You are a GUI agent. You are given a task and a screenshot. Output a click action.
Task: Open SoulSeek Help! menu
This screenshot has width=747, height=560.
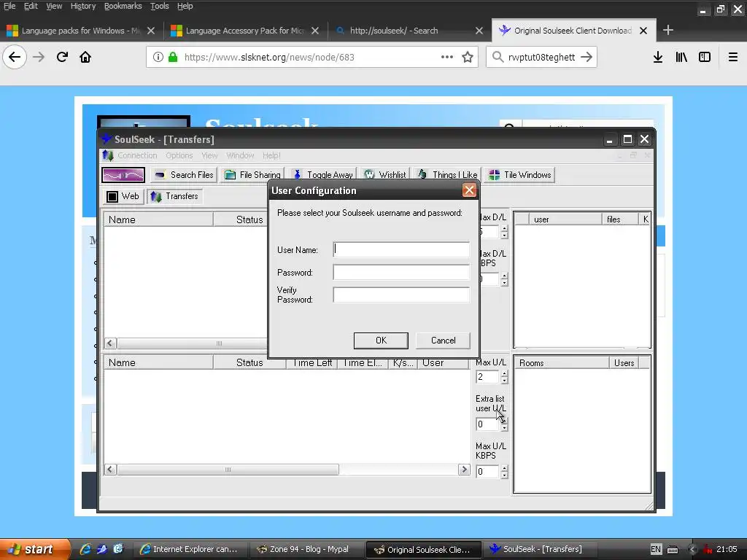pos(271,155)
